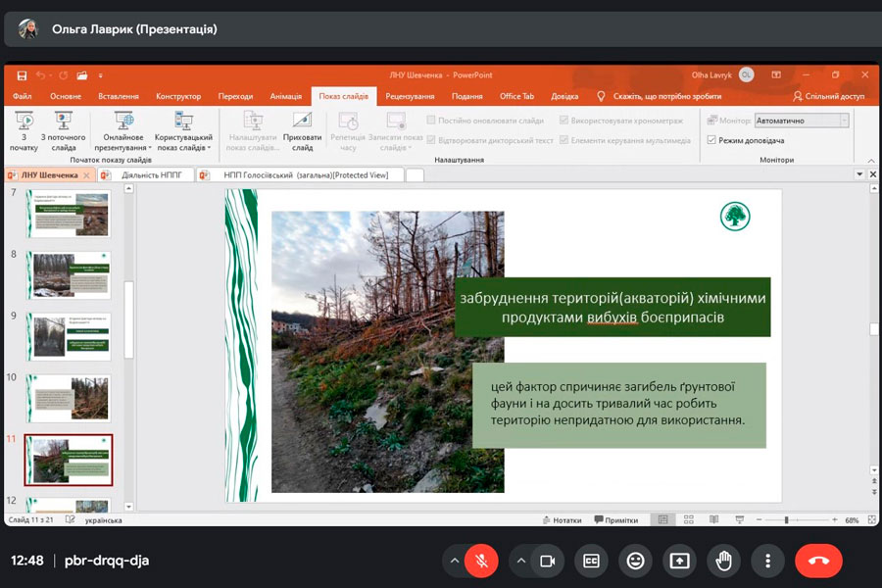Hang up with the red leave call button
Viewport: 882px width, 588px height.
click(x=818, y=561)
